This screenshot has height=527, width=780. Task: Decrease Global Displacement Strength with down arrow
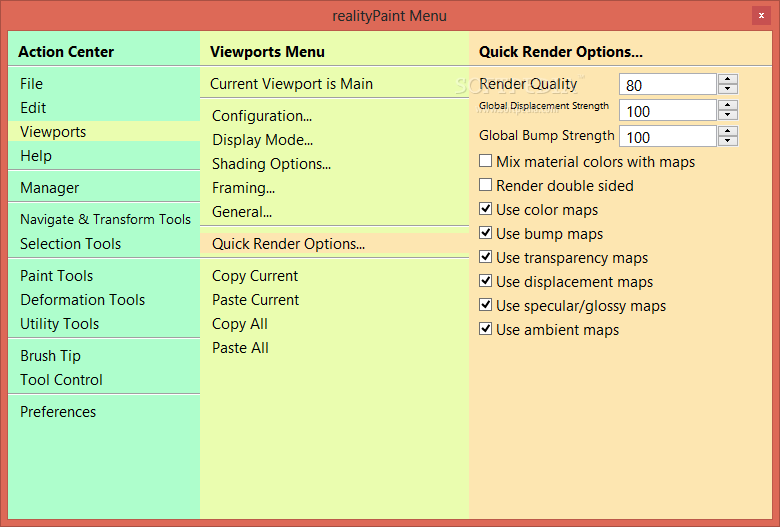[728, 115]
